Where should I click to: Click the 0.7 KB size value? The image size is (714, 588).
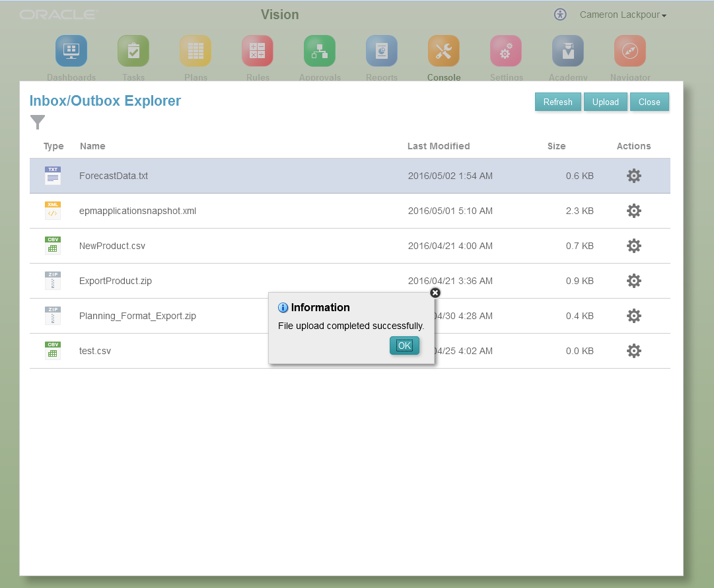(x=579, y=246)
